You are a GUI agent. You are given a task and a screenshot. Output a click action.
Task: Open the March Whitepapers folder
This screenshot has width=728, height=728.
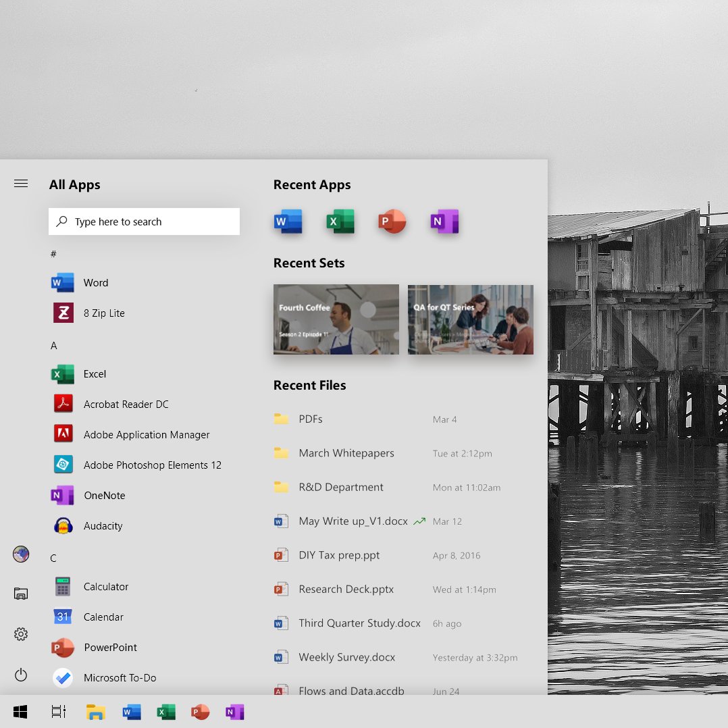coord(346,453)
